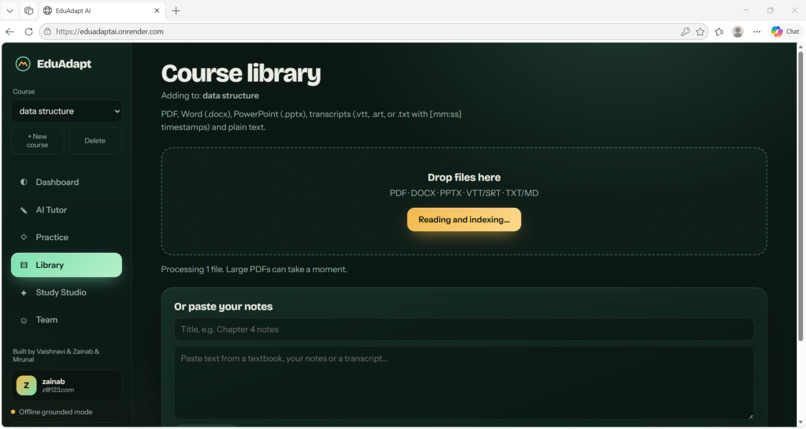This screenshot has width=806, height=429.
Task: Open the Practice section
Action: [66, 237]
